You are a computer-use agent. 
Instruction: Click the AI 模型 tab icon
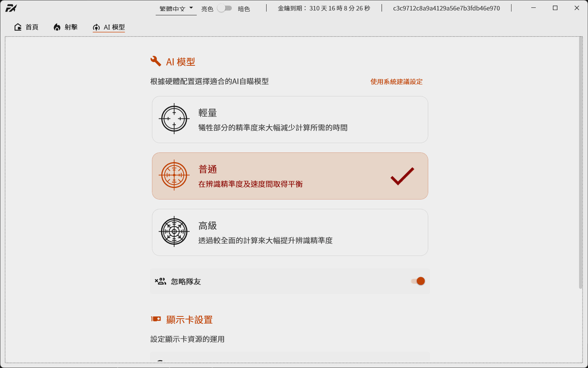tap(96, 27)
